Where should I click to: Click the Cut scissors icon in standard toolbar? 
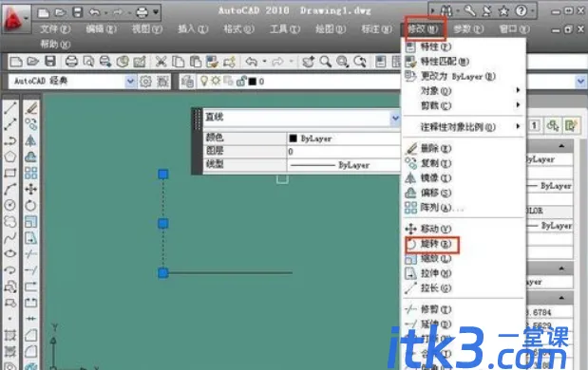pos(161,61)
